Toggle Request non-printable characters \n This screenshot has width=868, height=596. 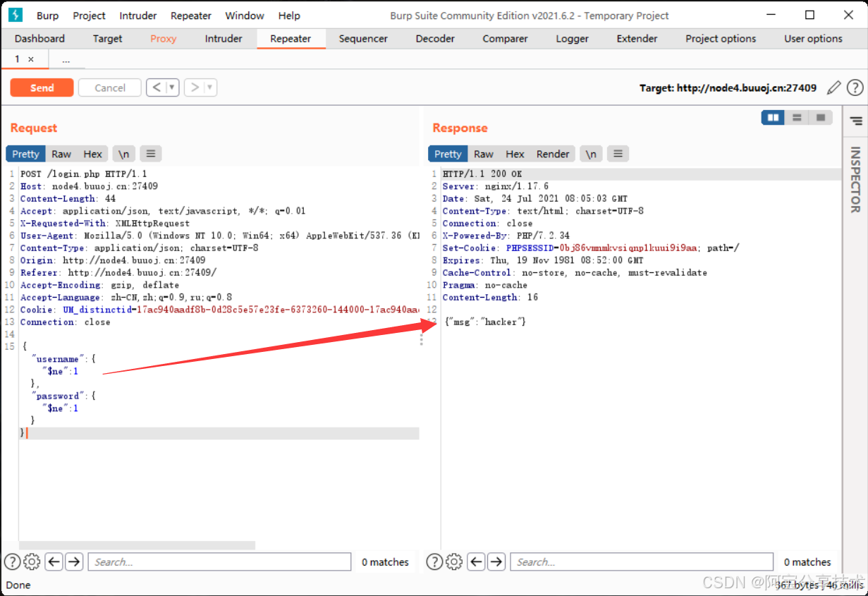[x=123, y=154]
